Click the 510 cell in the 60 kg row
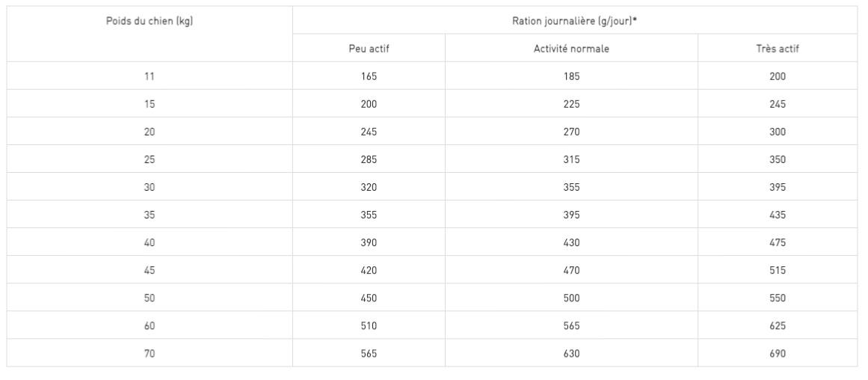868x380 pixels. [369, 325]
